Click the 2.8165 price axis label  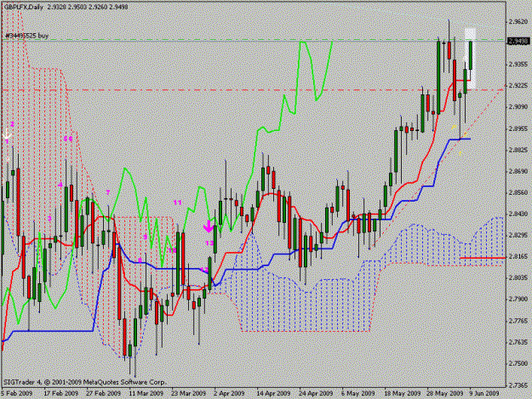click(518, 257)
